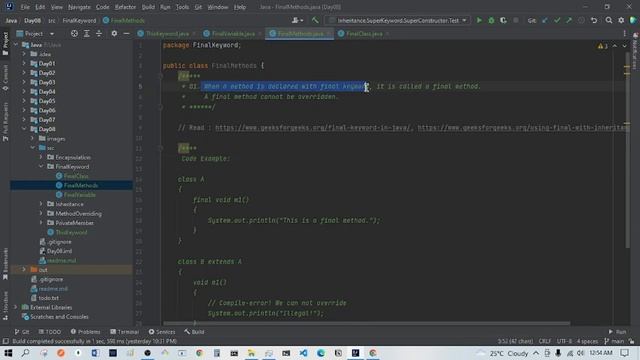Image resolution: width=640 pixels, height=360 pixels.
Task: Open the Services tool window
Action: click(x=162, y=332)
